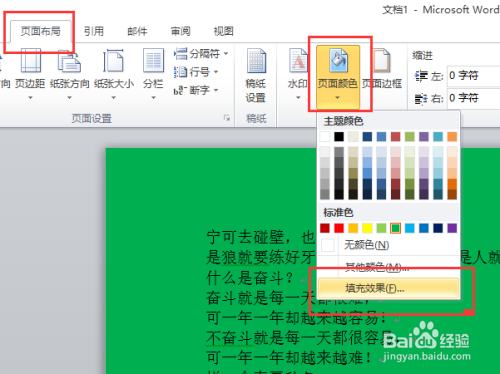Click document line 什么是奋斗？

coord(250,278)
